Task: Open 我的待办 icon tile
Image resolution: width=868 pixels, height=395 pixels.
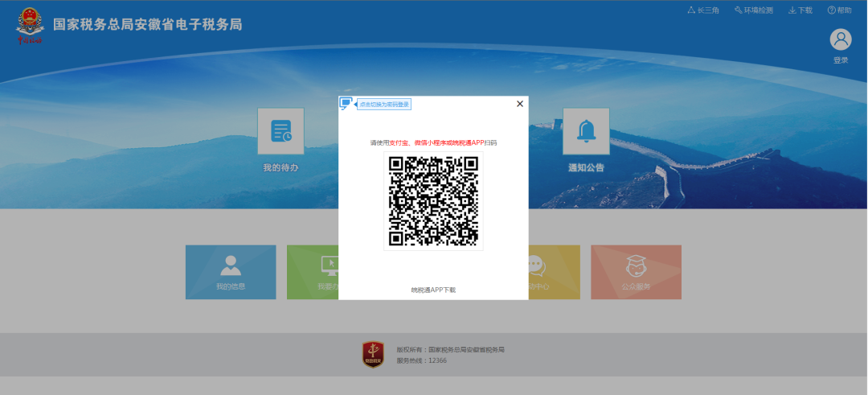Action: point(280,131)
